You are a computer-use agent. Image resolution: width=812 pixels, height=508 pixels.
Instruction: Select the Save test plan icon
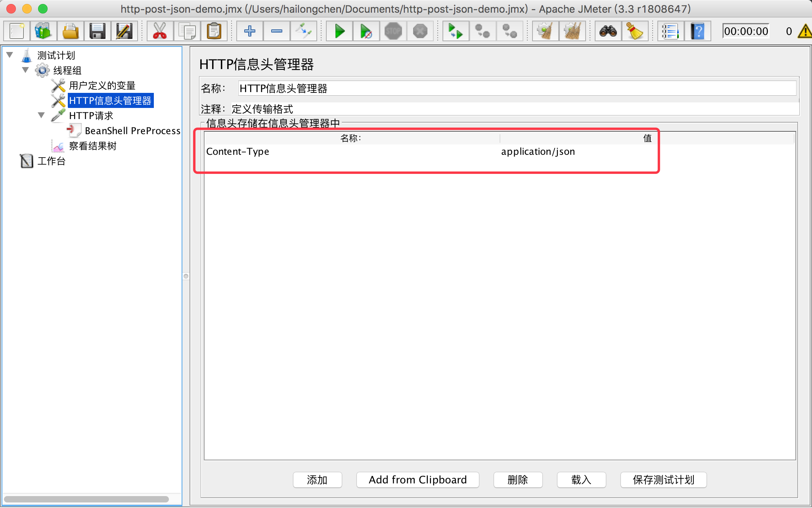(x=98, y=32)
